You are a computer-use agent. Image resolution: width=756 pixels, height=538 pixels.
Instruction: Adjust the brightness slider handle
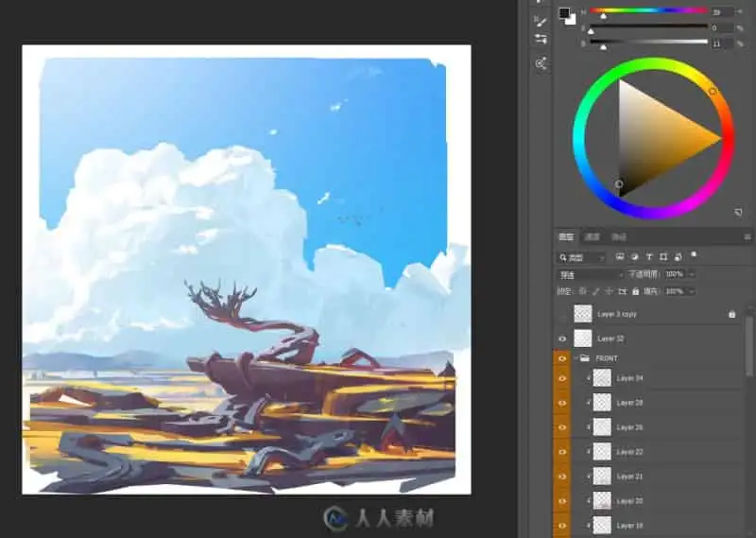(x=603, y=47)
